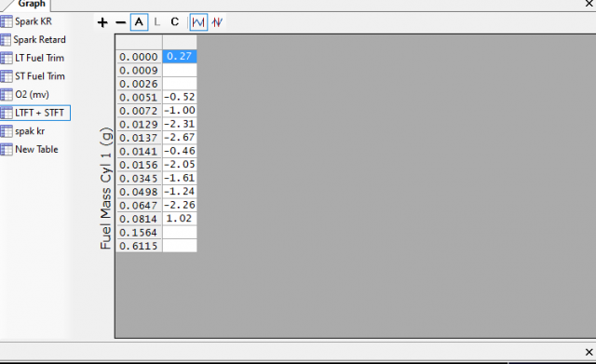Click row header 0.6115

(139, 246)
